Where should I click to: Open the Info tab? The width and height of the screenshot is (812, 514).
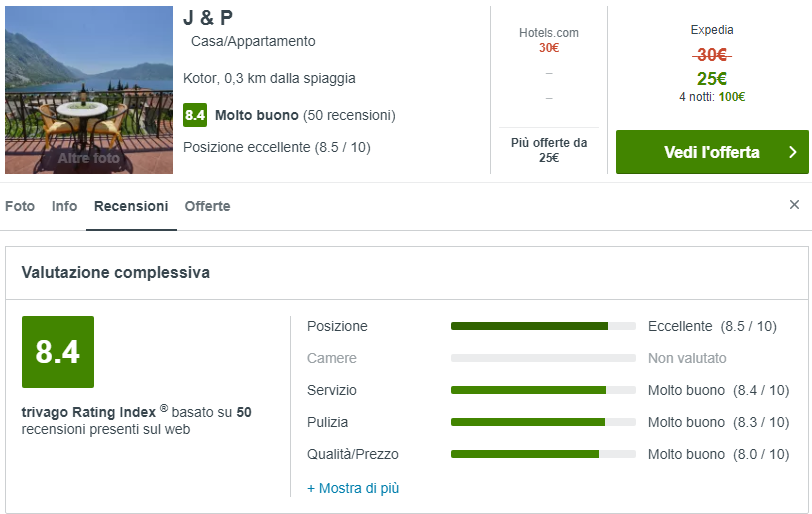coord(64,206)
